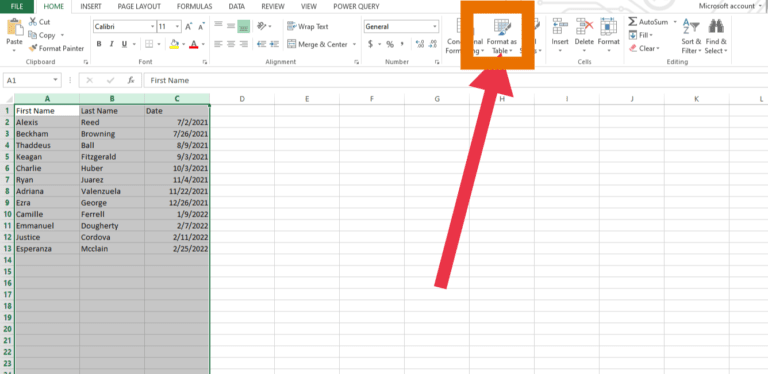
Task: Apply accounting dollar format
Action: tap(371, 44)
